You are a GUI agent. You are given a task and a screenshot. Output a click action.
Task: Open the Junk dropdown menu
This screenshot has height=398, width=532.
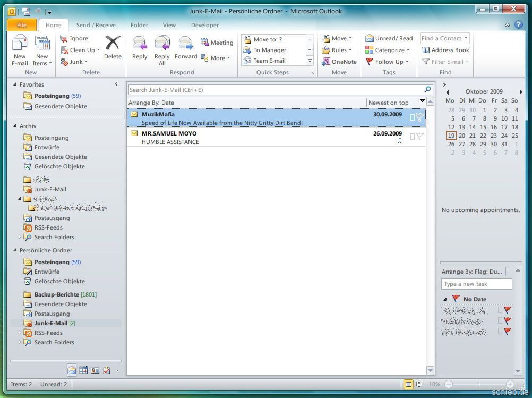[x=76, y=62]
